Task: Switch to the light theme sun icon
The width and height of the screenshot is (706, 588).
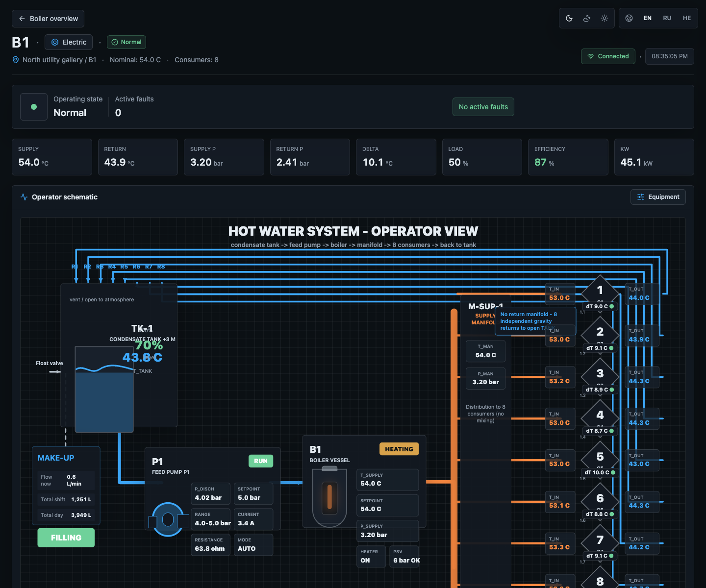Action: pos(605,18)
